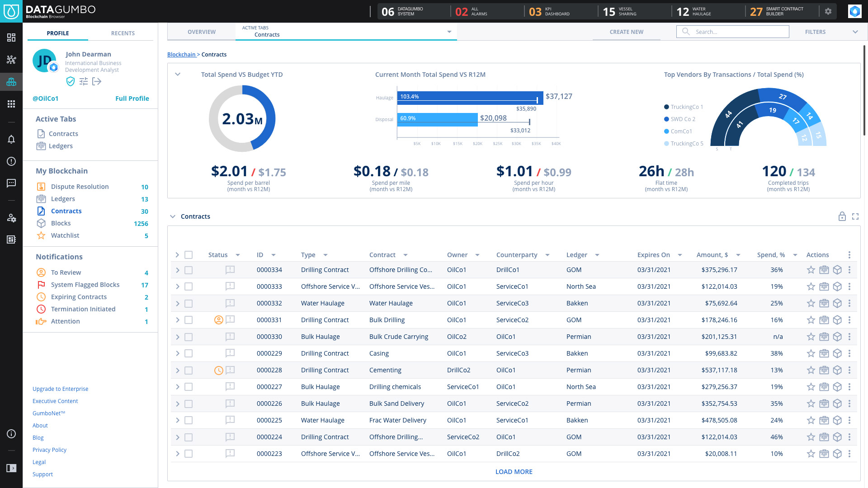Open the notifications bell in sidebar
The height and width of the screenshot is (488, 868).
click(11, 139)
